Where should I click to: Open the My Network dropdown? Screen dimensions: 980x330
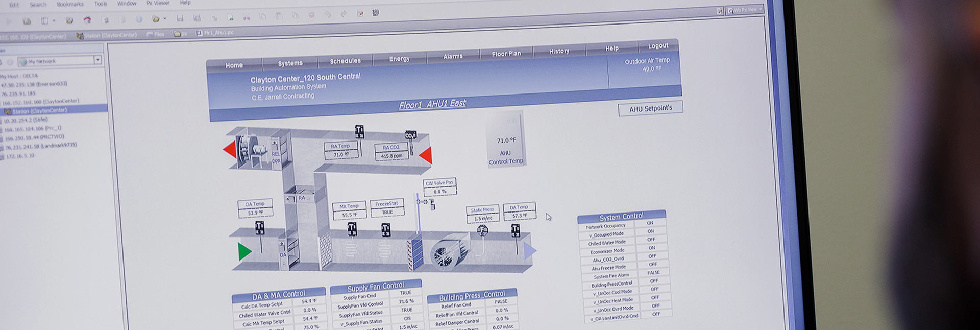coord(97,60)
